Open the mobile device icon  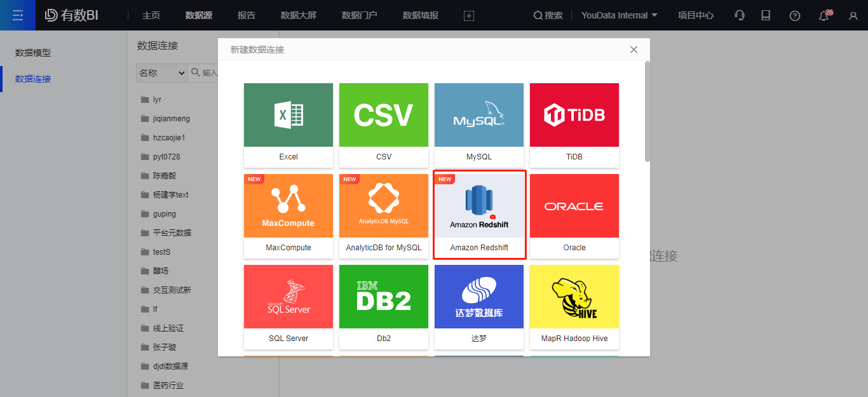[766, 15]
